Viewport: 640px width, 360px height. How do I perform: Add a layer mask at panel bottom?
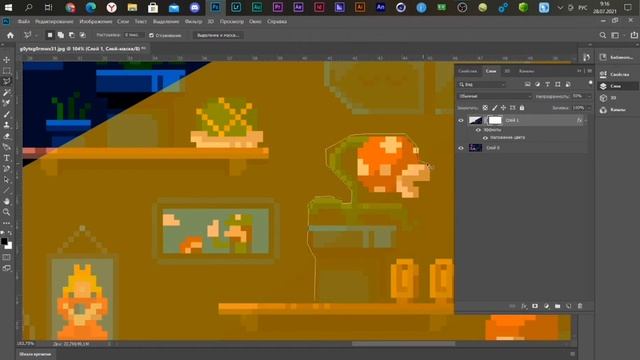[x=535, y=306]
